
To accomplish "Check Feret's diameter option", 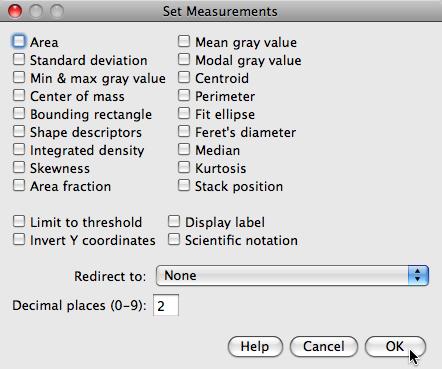I will coord(184,131).
